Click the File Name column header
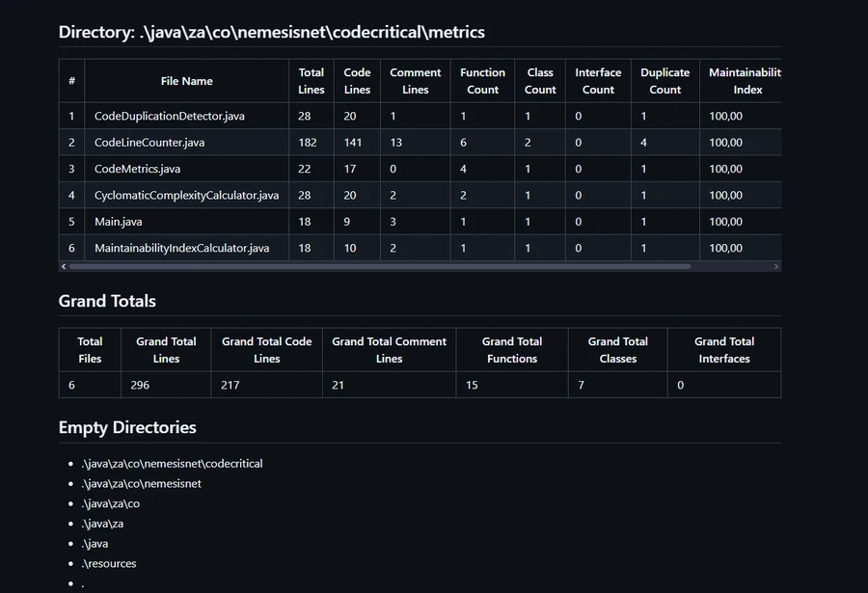 pos(187,81)
